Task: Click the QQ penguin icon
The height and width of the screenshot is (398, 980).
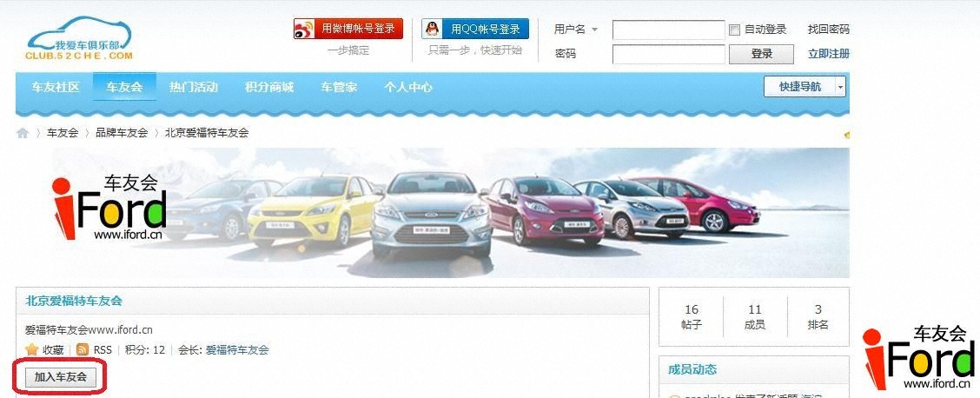Action: (432, 29)
